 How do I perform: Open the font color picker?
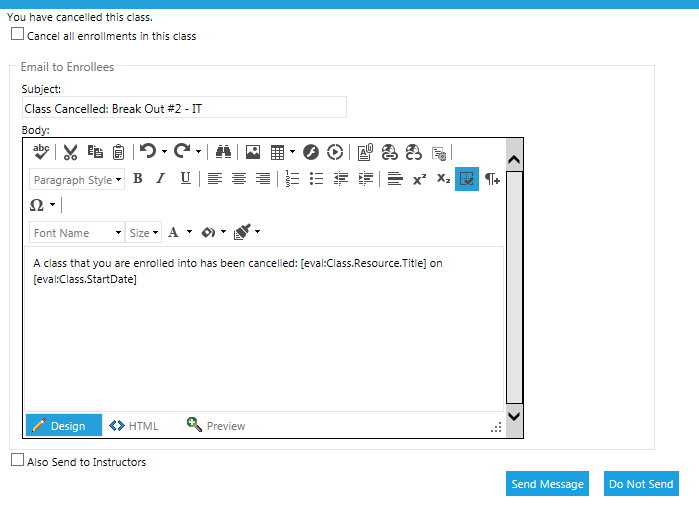point(178,233)
